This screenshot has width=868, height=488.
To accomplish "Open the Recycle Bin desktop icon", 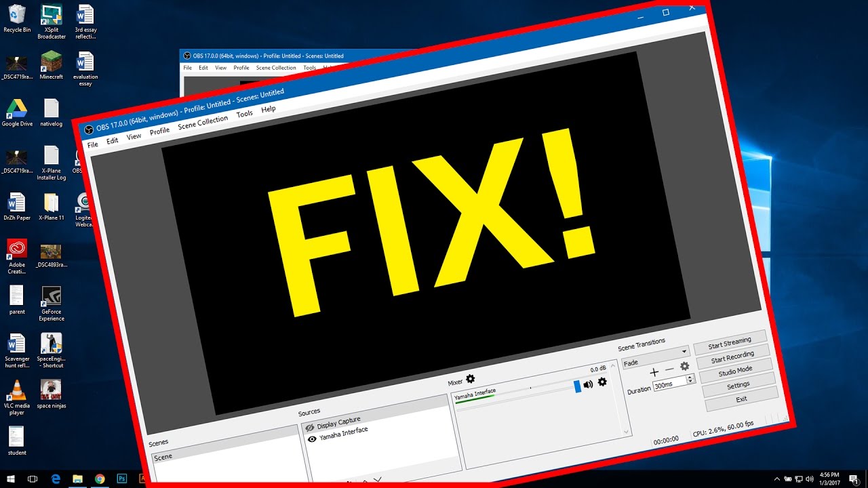I will (17, 18).
